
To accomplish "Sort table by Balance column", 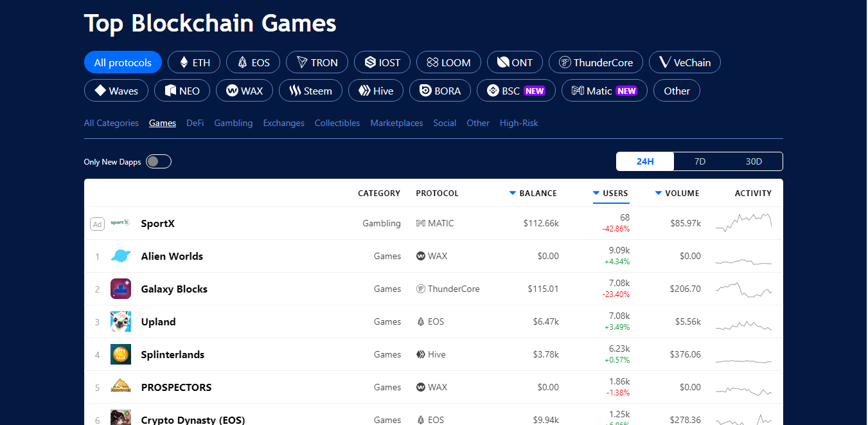I will [x=533, y=193].
